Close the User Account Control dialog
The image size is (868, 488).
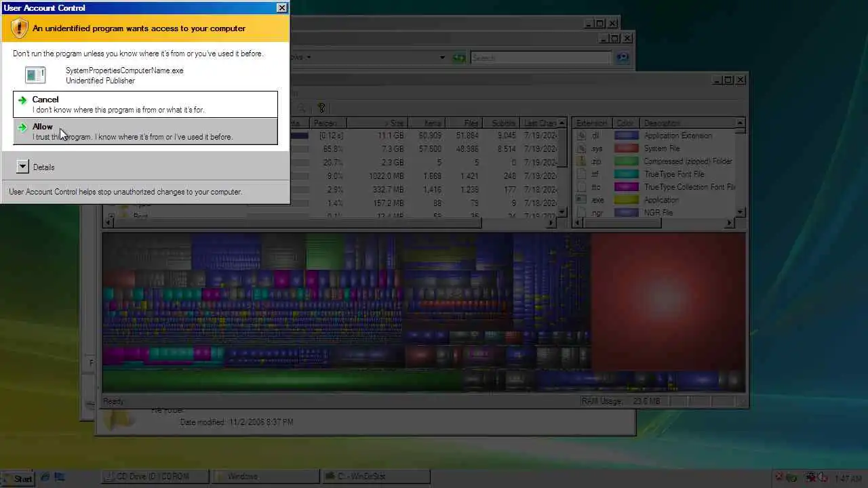[x=281, y=8]
